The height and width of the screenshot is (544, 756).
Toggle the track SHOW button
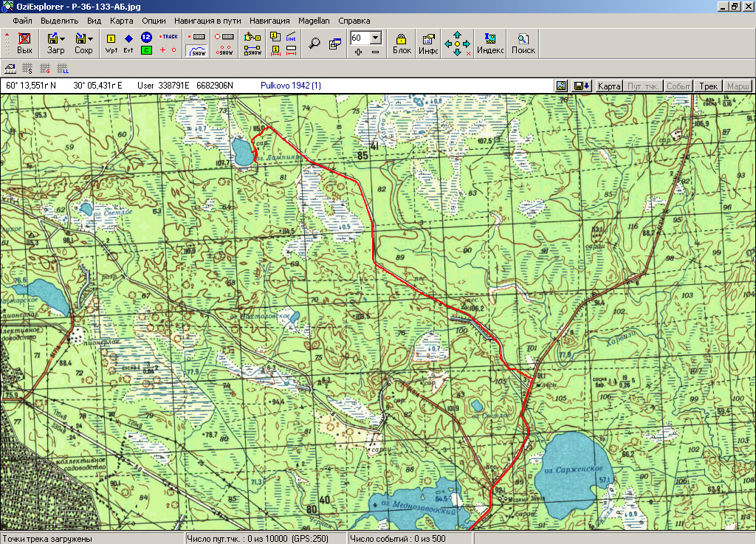pyautogui.click(x=197, y=50)
